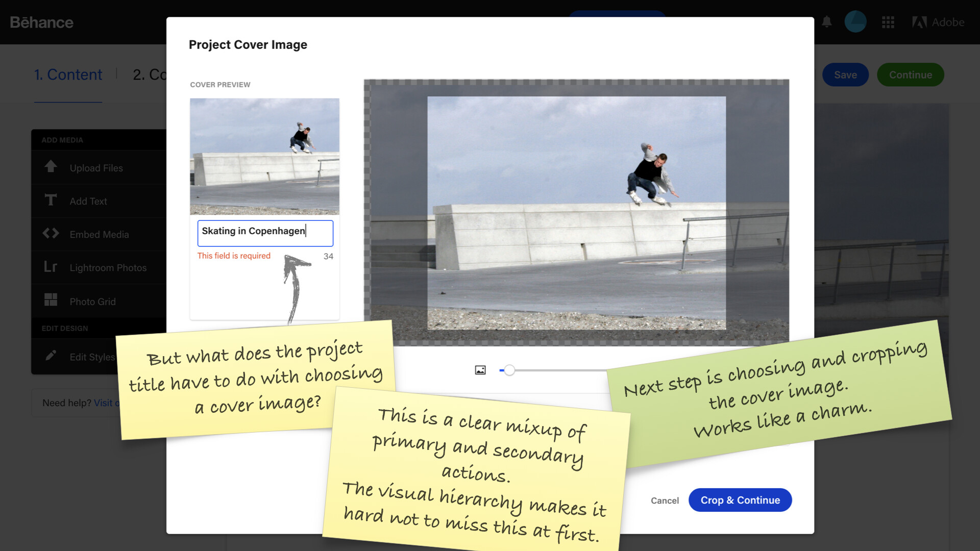The image size is (980, 551).
Task: Select the Add Text T icon
Action: 51,200
